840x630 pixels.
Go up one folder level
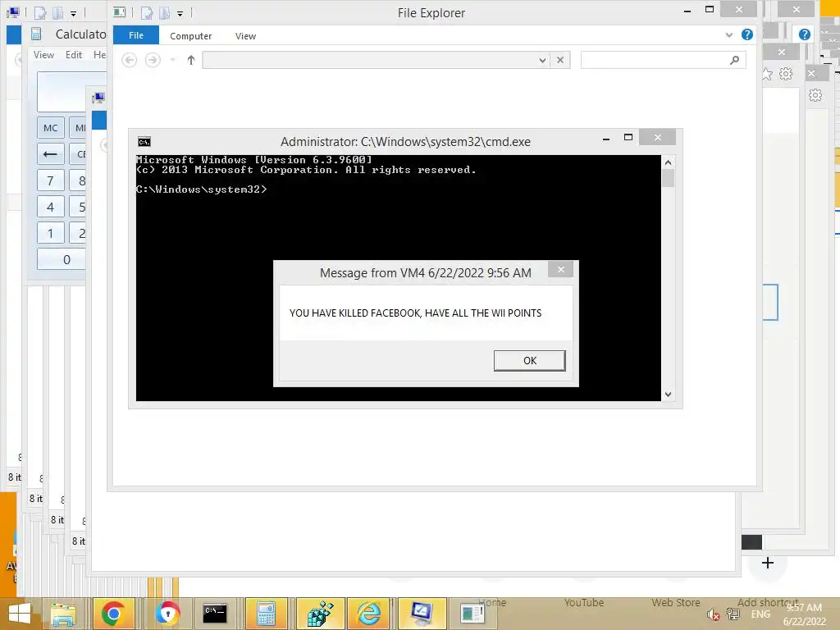(x=191, y=60)
